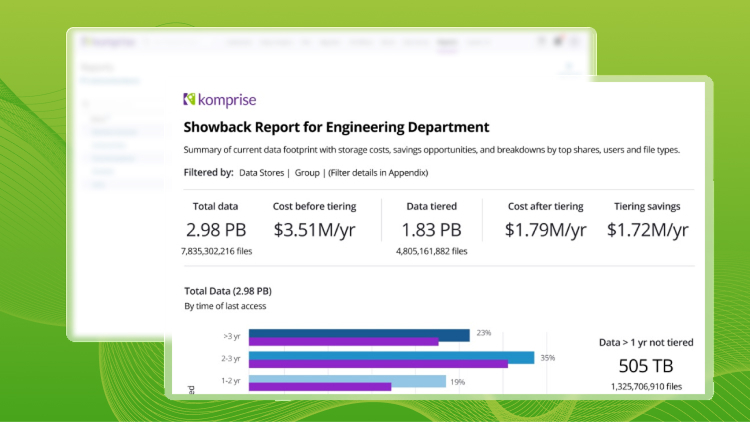Select the Total data 2.98 PB metric
This screenshot has height=422, width=750.
(x=215, y=230)
